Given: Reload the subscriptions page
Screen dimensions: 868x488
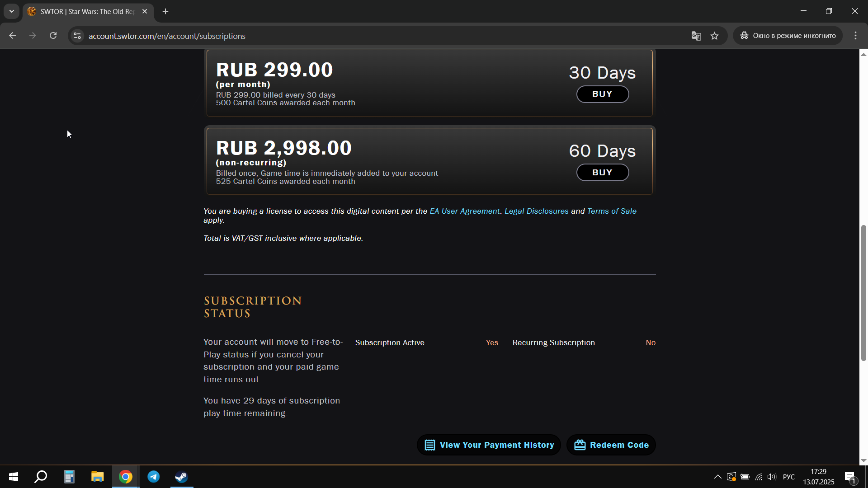Looking at the screenshot, I should coord(53,36).
